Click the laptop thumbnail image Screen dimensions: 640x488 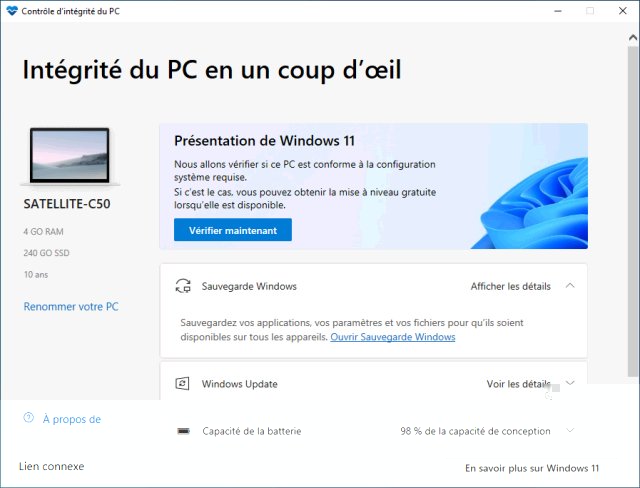(69, 157)
